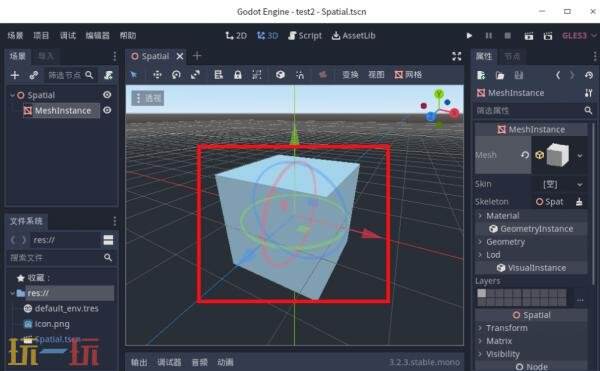Load a resource via the inspector folder icon

(500, 75)
